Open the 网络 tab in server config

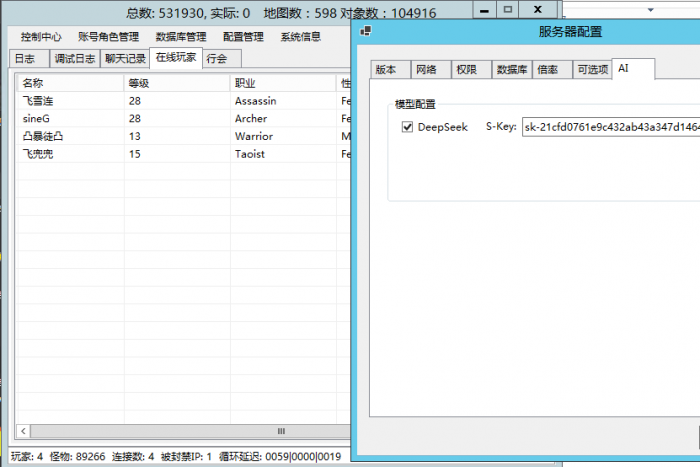point(431,70)
